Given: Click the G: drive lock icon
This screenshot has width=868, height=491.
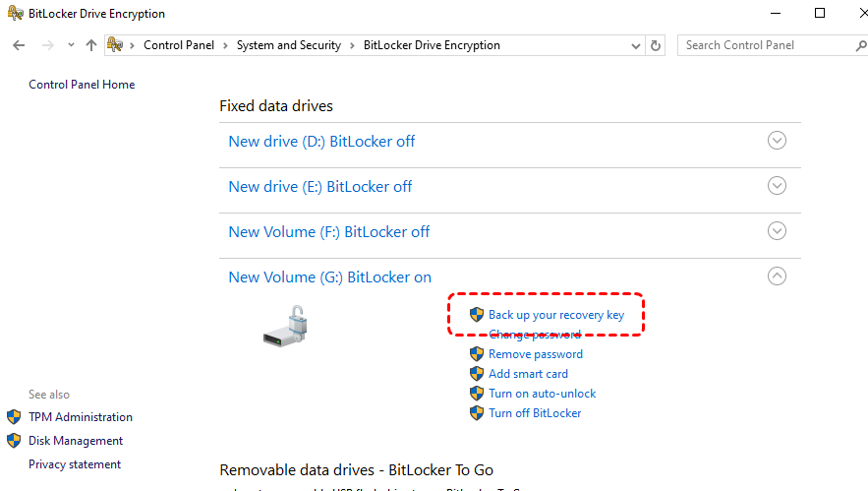Looking at the screenshot, I should coord(286,326).
